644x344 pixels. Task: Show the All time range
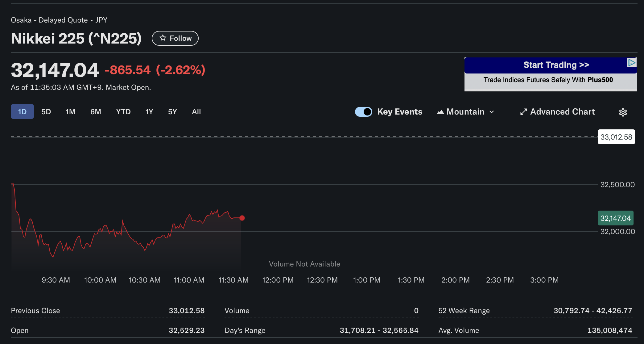click(x=196, y=112)
